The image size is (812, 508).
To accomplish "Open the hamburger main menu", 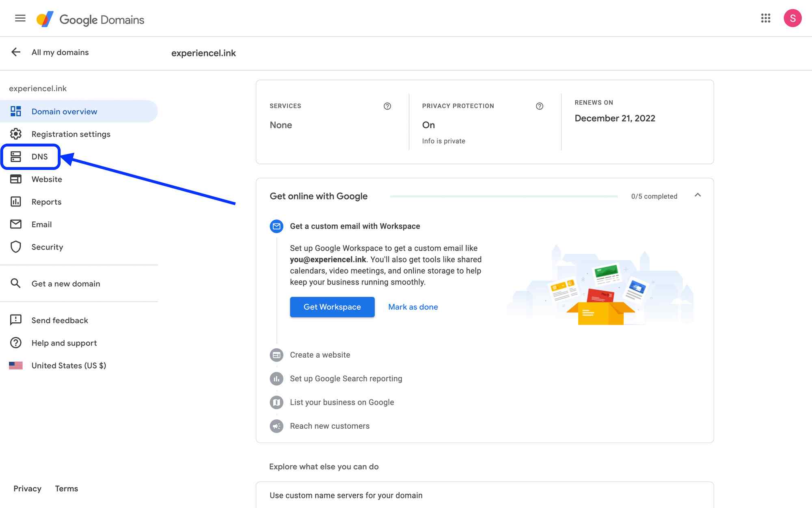I will pyautogui.click(x=20, y=18).
